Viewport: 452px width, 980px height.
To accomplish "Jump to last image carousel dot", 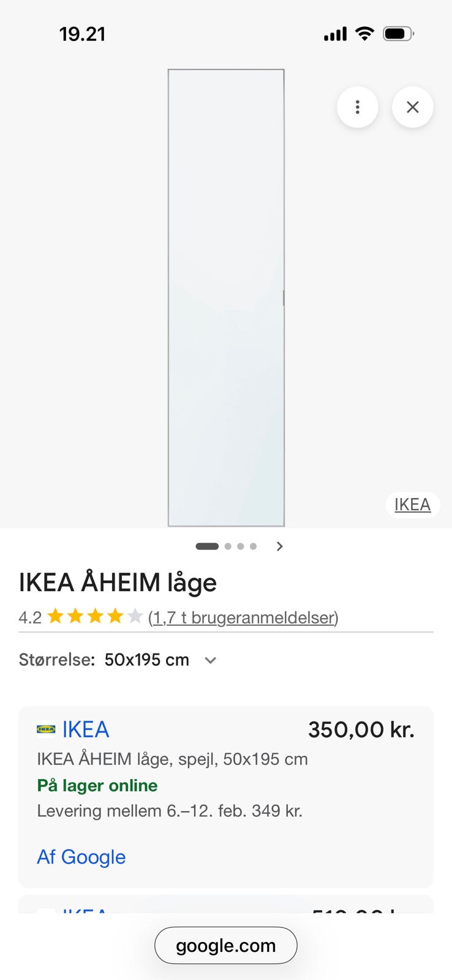I will tap(253, 546).
